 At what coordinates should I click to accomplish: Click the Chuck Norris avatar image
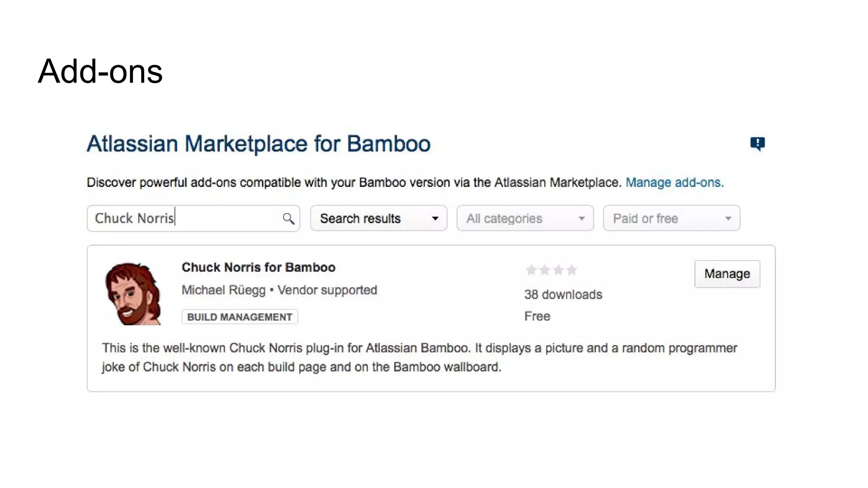[133, 294]
